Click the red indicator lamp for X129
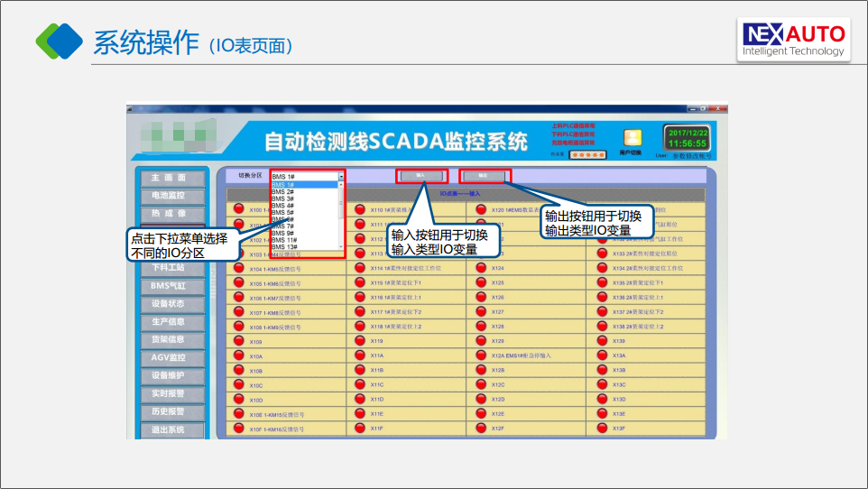Image resolution: width=868 pixels, height=489 pixels. coord(481,340)
